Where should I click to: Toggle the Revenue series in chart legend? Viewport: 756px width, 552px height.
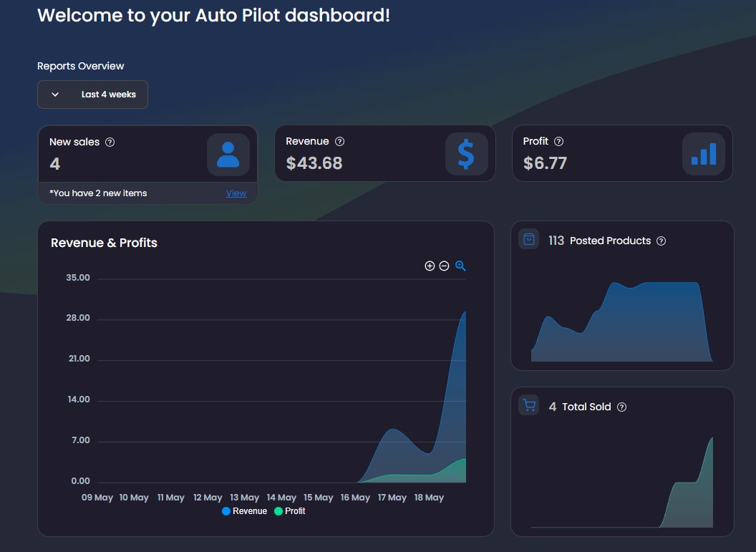click(x=244, y=511)
